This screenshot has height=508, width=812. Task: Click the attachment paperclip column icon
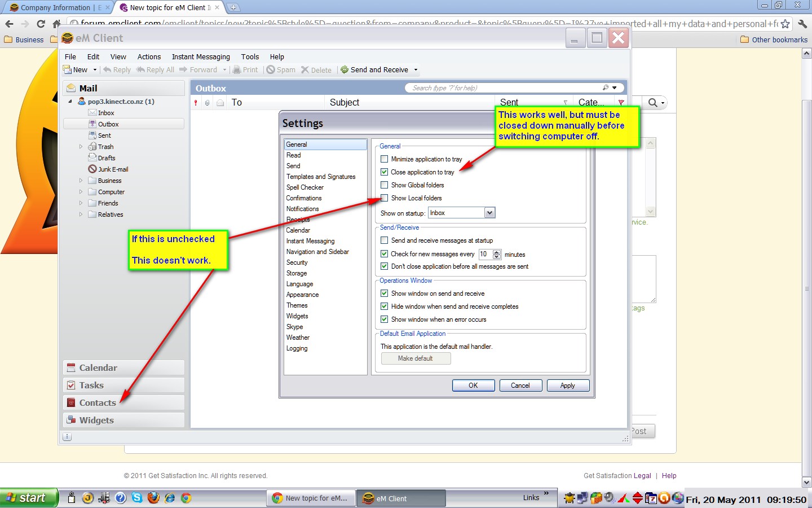coord(208,103)
